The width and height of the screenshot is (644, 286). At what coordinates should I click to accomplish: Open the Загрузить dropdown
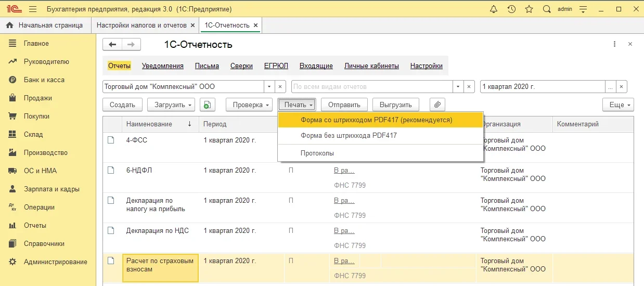tap(171, 105)
